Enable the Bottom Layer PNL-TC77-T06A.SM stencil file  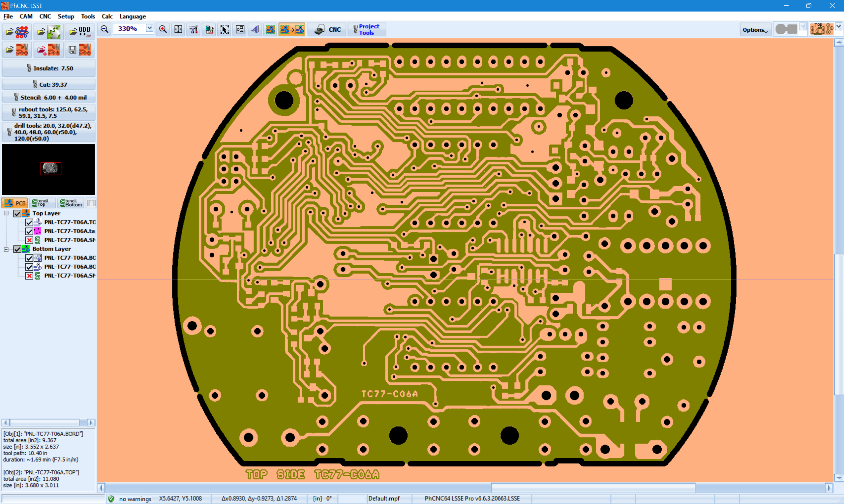click(29, 276)
